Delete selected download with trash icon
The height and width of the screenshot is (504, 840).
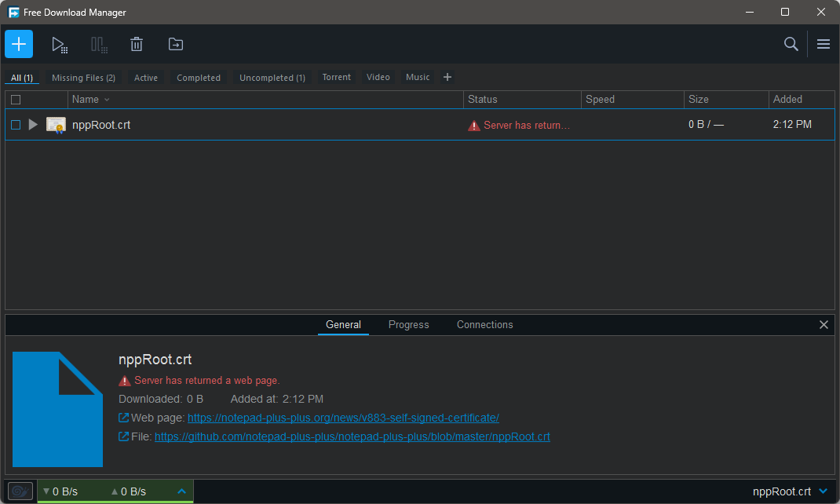[137, 44]
